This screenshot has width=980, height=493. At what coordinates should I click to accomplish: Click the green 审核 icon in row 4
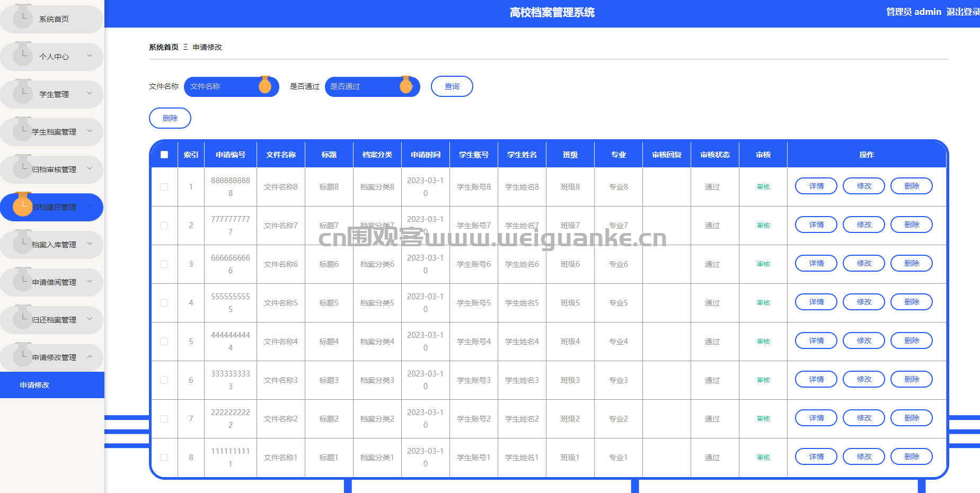763,303
